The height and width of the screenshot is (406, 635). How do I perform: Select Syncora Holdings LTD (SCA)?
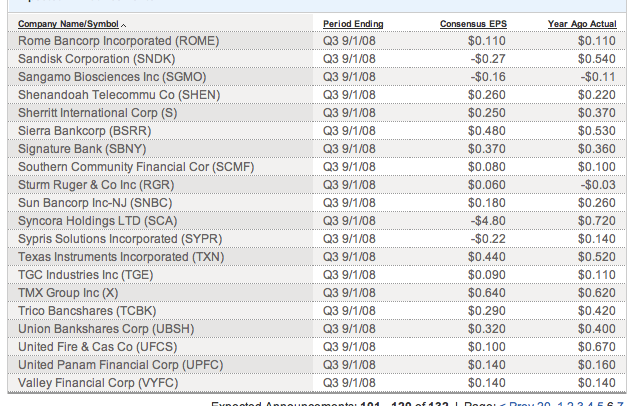point(97,221)
